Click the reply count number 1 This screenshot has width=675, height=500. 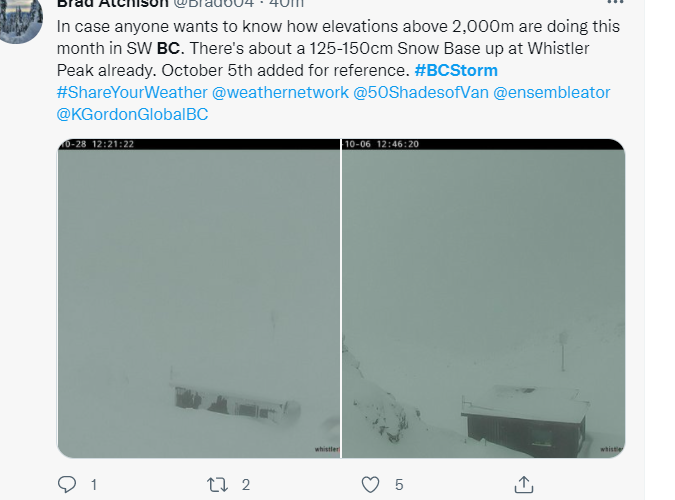pos(94,485)
